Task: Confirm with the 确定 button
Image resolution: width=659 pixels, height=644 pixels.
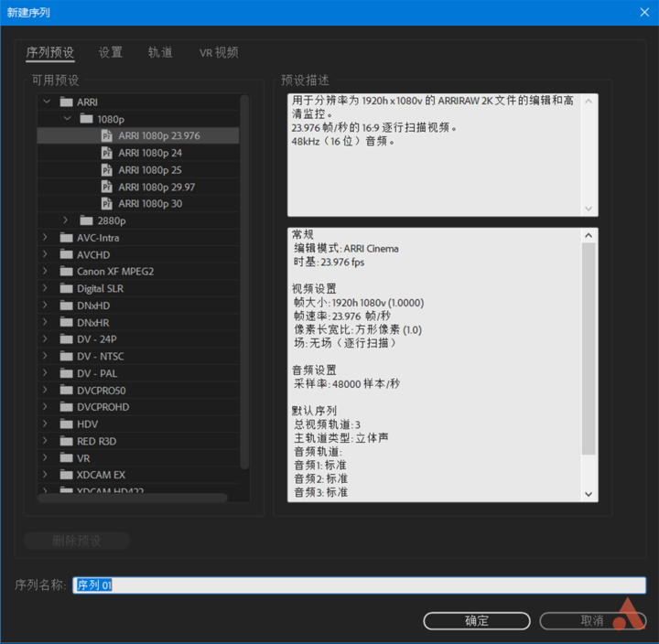Action: [477, 620]
